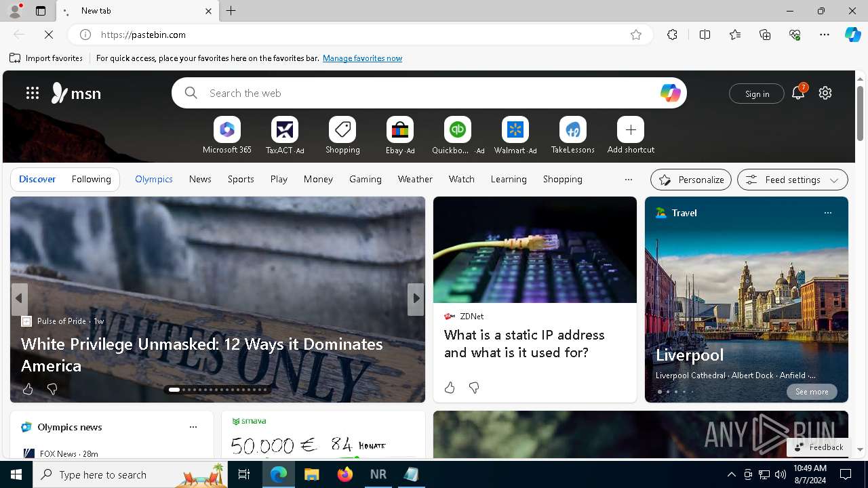This screenshot has width=868, height=488.
Task: Select Weather feed category
Action: pyautogui.click(x=415, y=179)
